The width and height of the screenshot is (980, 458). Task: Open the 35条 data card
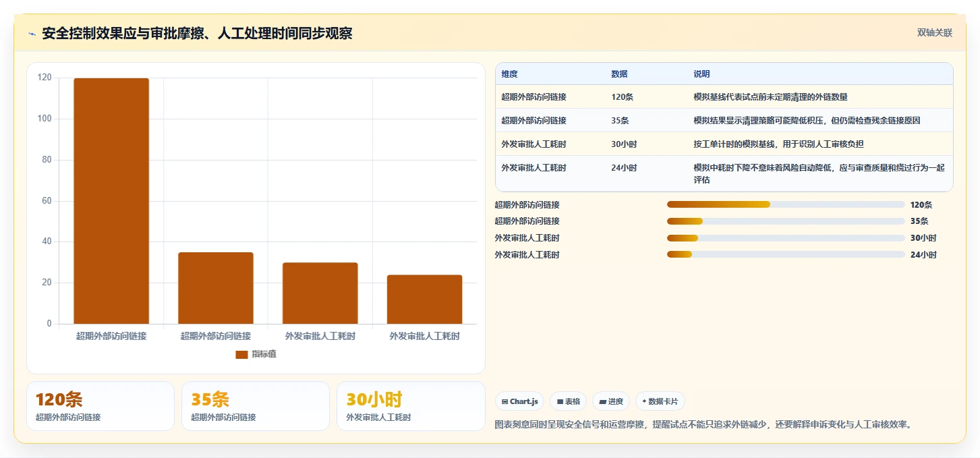click(x=256, y=406)
